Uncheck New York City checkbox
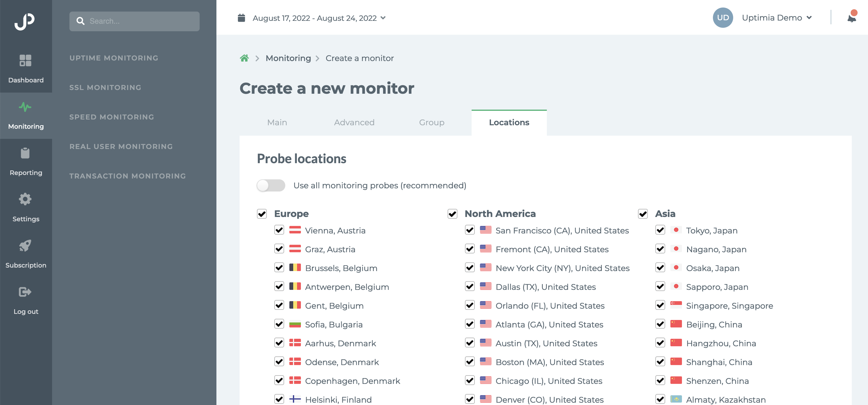Viewport: 868px width, 405px height. (470, 268)
